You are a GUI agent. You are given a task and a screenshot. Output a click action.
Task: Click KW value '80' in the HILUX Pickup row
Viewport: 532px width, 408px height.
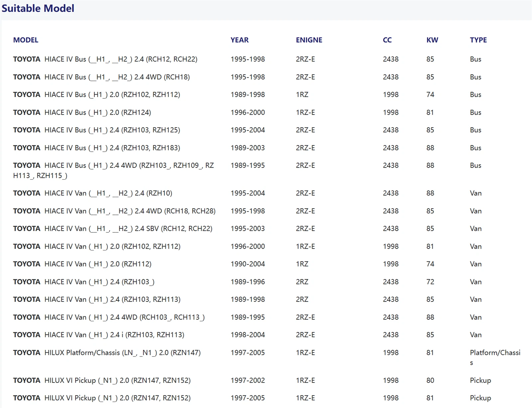coord(430,380)
